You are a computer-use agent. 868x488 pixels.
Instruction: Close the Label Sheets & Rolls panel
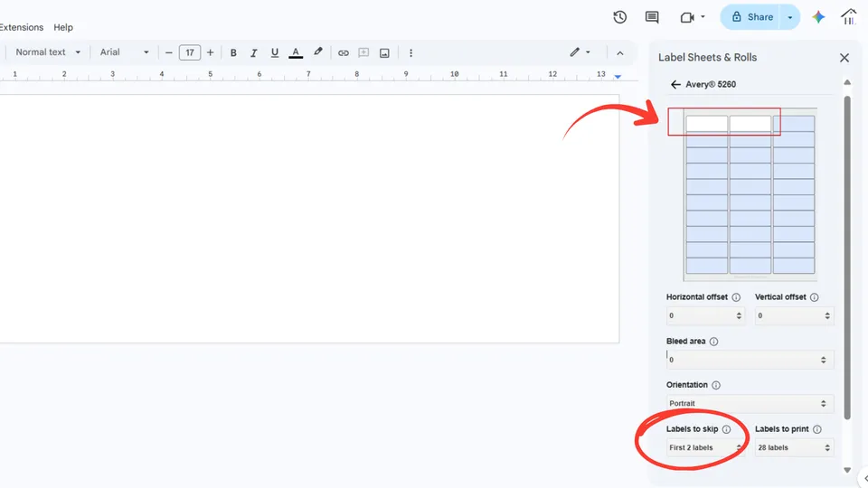pyautogui.click(x=844, y=58)
